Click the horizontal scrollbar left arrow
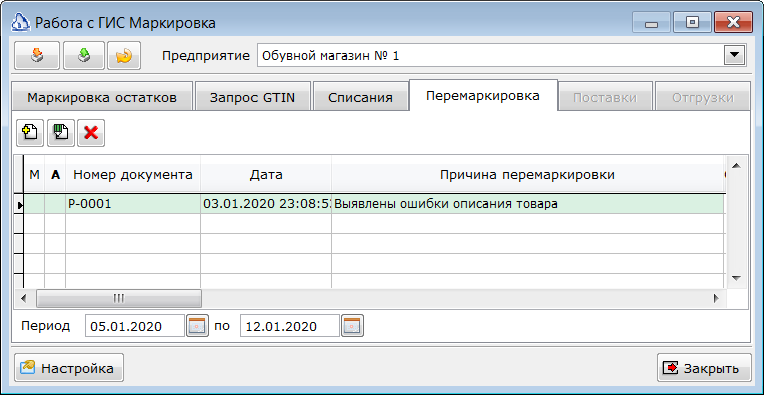Screen dimensions: 764x395 coord(24,298)
